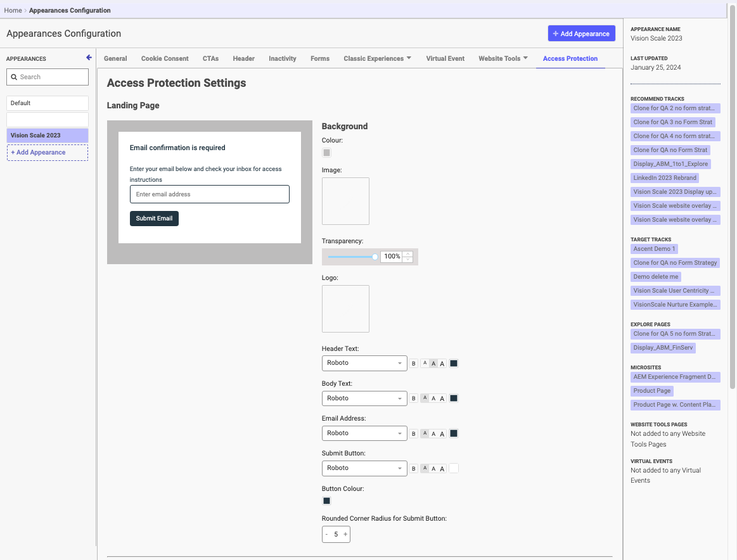Decrement transparency with the down arrow

pyautogui.click(x=408, y=259)
